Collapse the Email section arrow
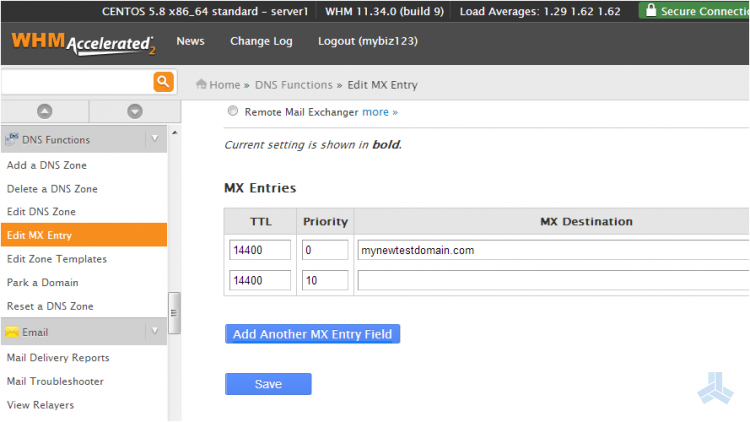Viewport: 750px width, 422px height. tap(155, 332)
